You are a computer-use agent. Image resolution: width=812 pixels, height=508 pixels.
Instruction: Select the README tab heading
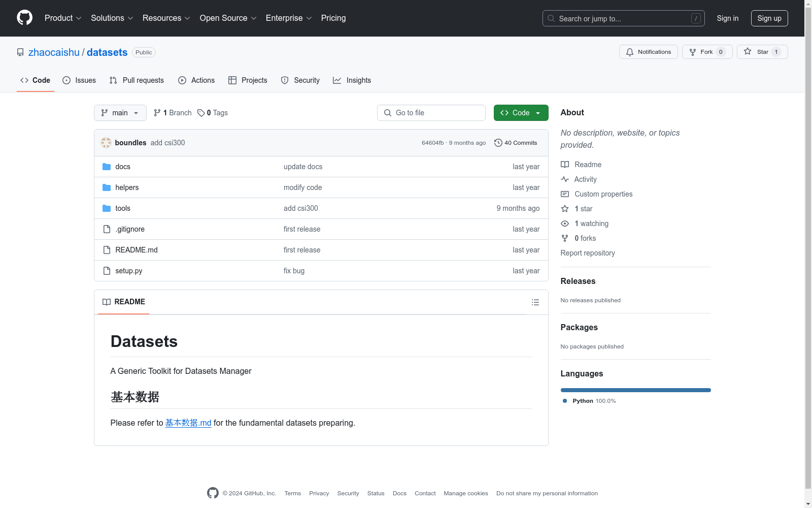[124, 302]
